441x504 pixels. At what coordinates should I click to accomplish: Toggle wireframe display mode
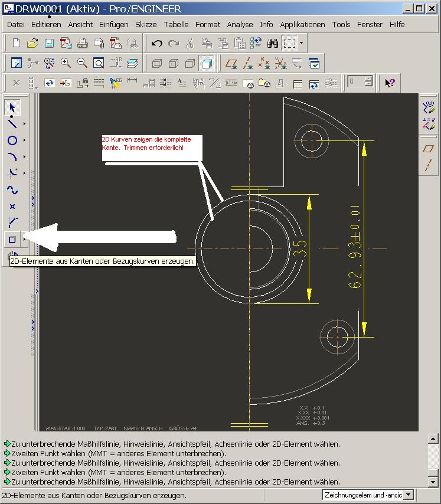click(157, 63)
